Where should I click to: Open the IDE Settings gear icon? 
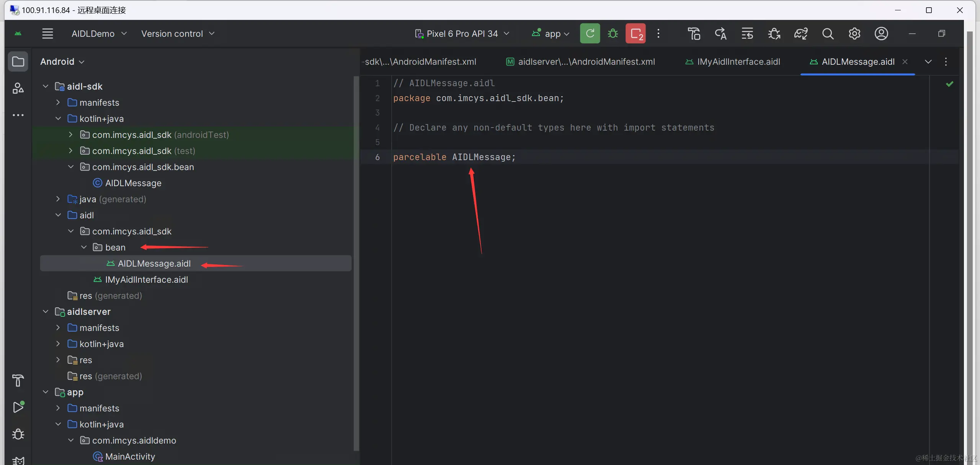[x=854, y=34]
